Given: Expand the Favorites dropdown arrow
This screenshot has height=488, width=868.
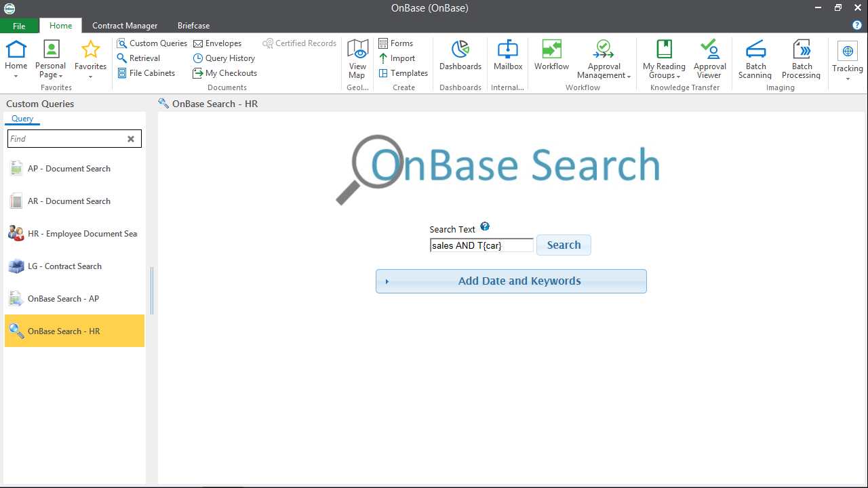Looking at the screenshot, I should click(90, 77).
